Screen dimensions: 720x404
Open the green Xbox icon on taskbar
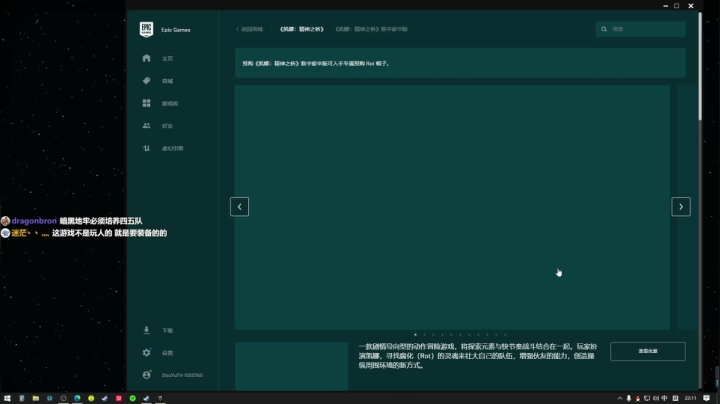pos(132,398)
